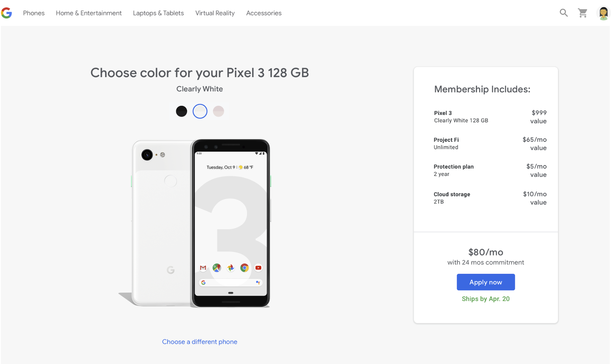Click the Google logo icon

[x=6, y=13]
